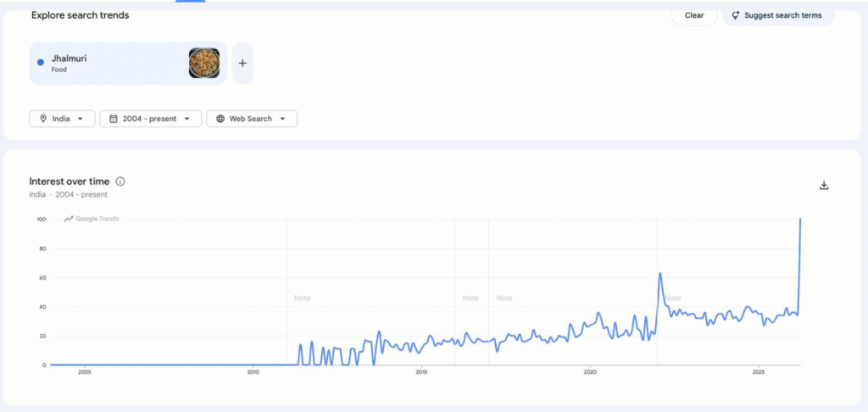Open the Jhalmuri food thumbnail image
The image size is (868, 412).
(203, 63)
